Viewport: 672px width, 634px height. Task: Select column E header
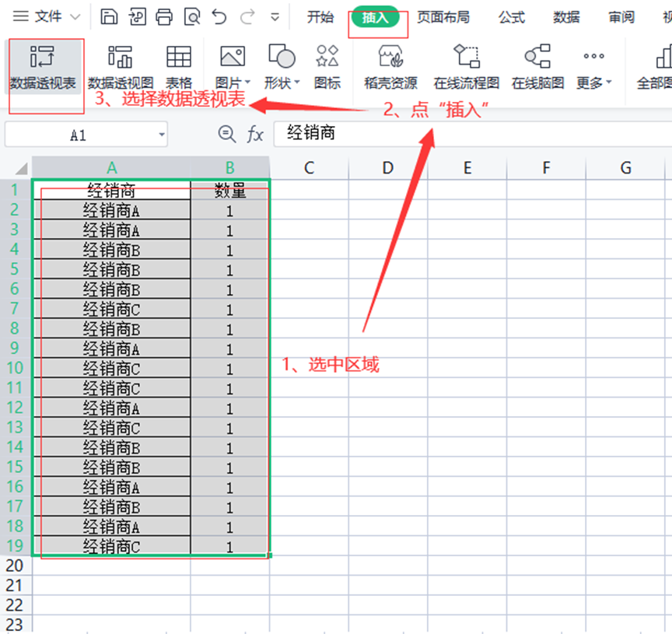[467, 167]
